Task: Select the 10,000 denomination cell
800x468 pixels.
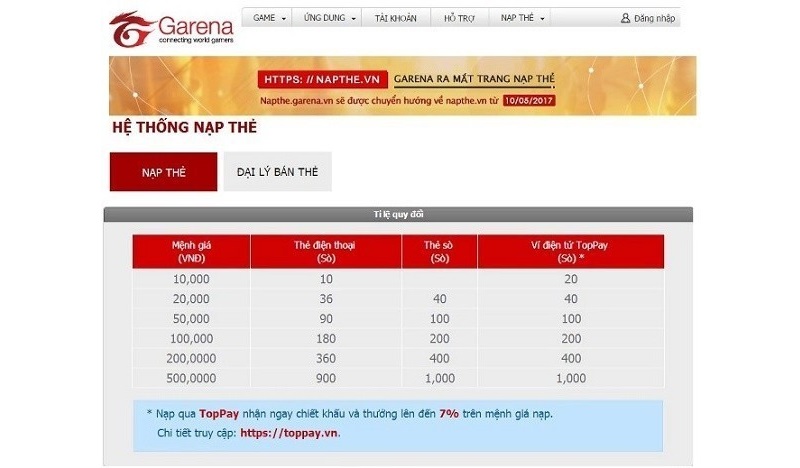Action: click(x=191, y=279)
